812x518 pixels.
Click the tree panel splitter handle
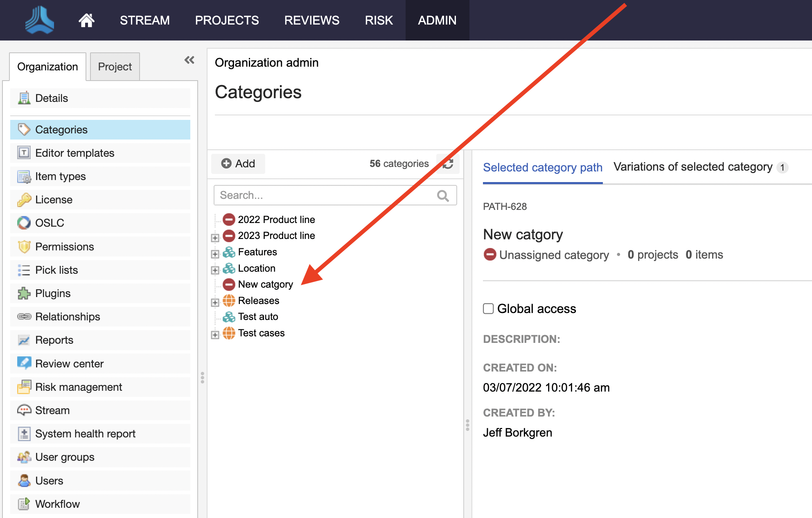(467, 425)
